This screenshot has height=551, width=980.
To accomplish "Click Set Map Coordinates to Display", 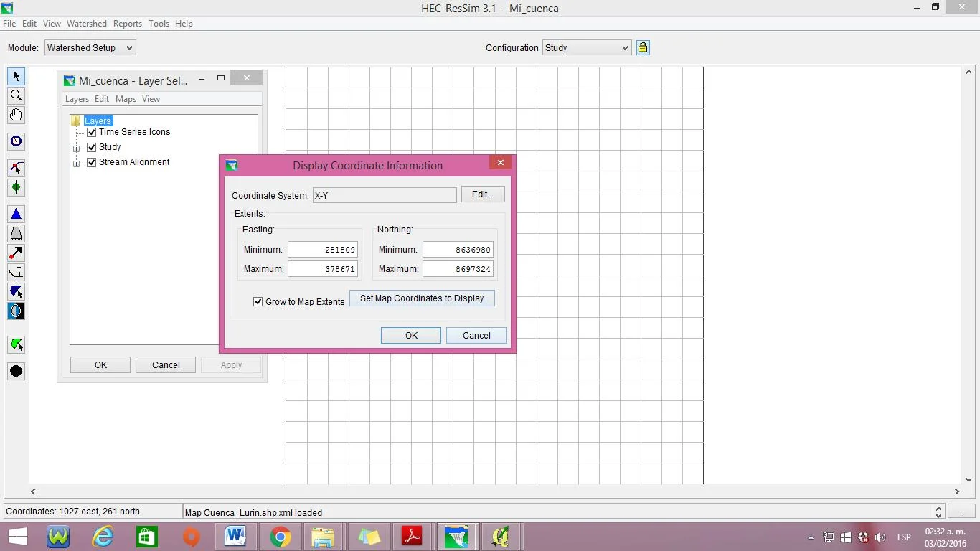I will tap(422, 298).
